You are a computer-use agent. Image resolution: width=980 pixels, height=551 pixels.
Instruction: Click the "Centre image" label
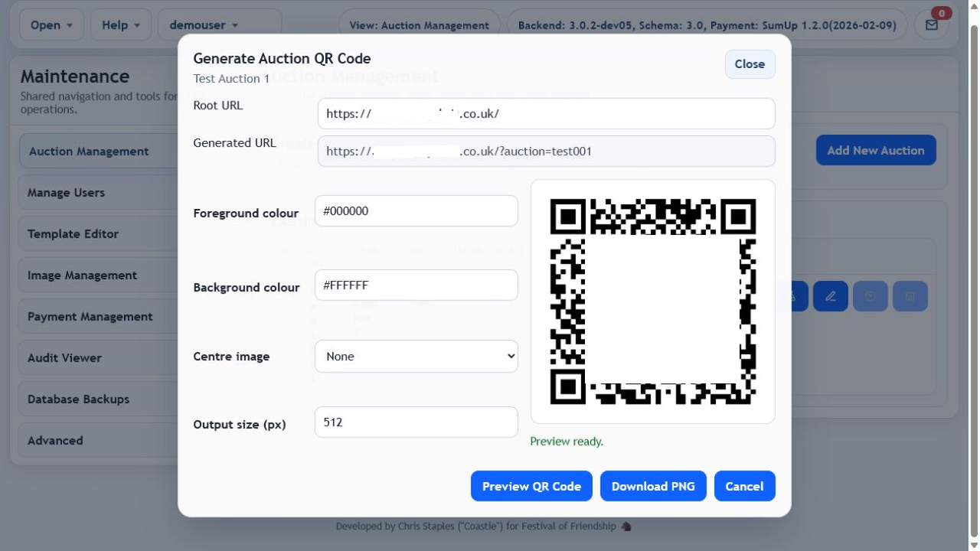(231, 357)
